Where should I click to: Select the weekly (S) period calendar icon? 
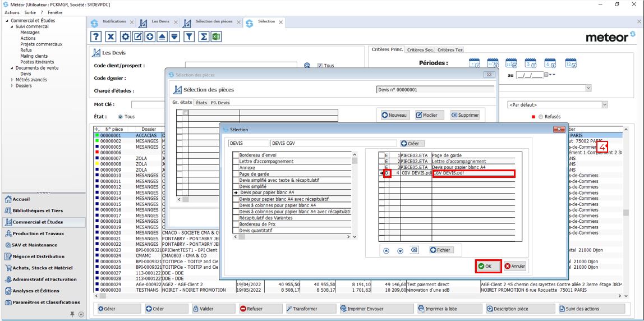[493, 63]
